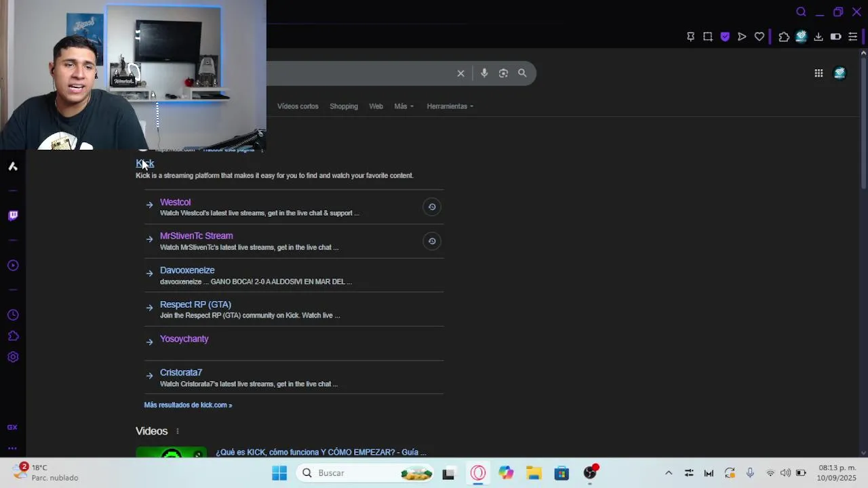
Task: Bookmark the page with the heart icon
Action: click(x=759, y=37)
